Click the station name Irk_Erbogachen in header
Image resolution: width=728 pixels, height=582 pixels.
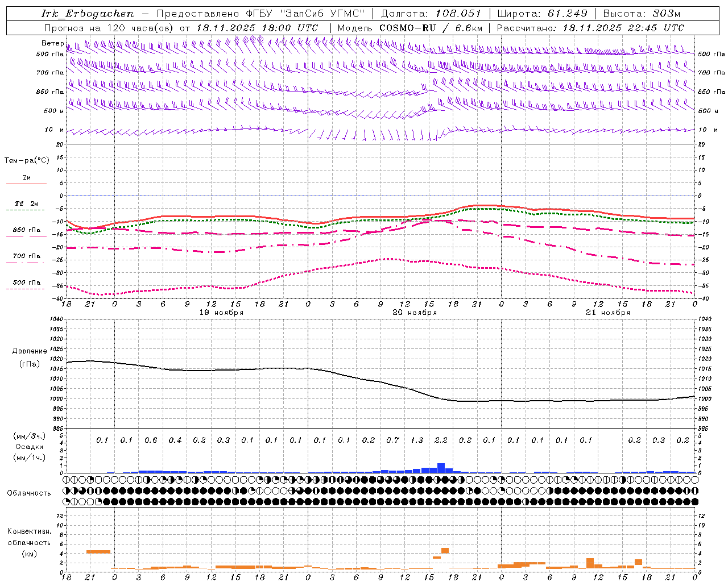(x=88, y=14)
